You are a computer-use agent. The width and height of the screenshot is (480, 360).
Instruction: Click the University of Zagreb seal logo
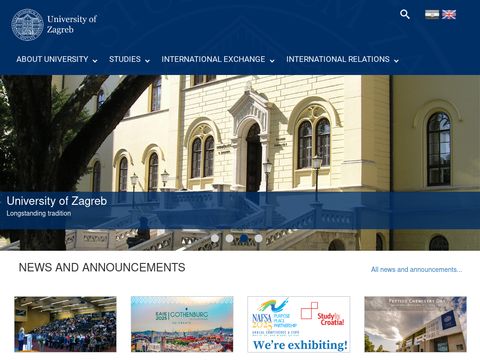(x=27, y=25)
